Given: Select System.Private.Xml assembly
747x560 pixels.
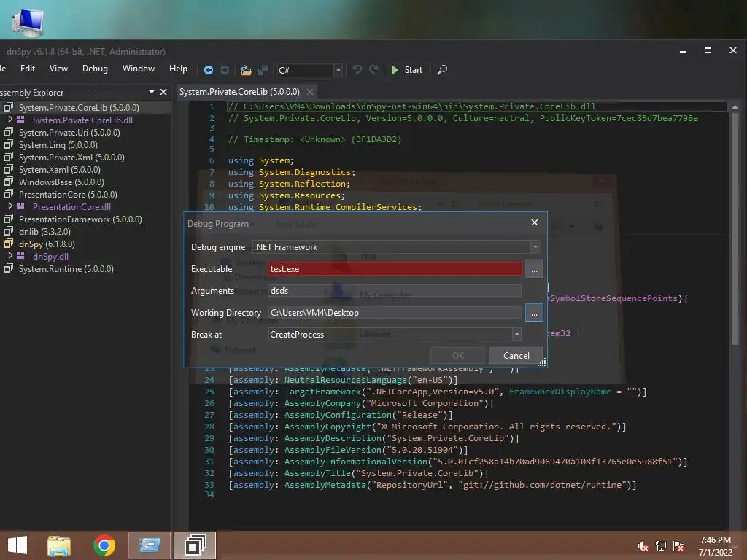Looking at the screenshot, I should tap(71, 157).
